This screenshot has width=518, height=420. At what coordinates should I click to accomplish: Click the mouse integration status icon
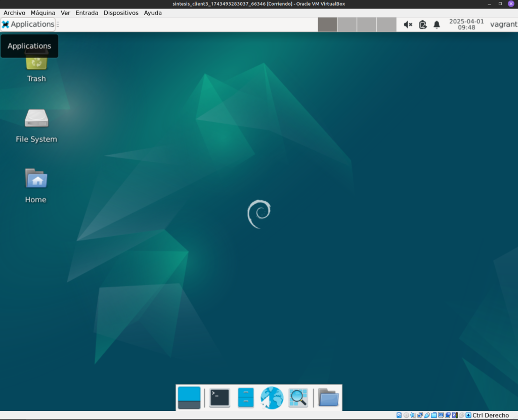(461, 415)
